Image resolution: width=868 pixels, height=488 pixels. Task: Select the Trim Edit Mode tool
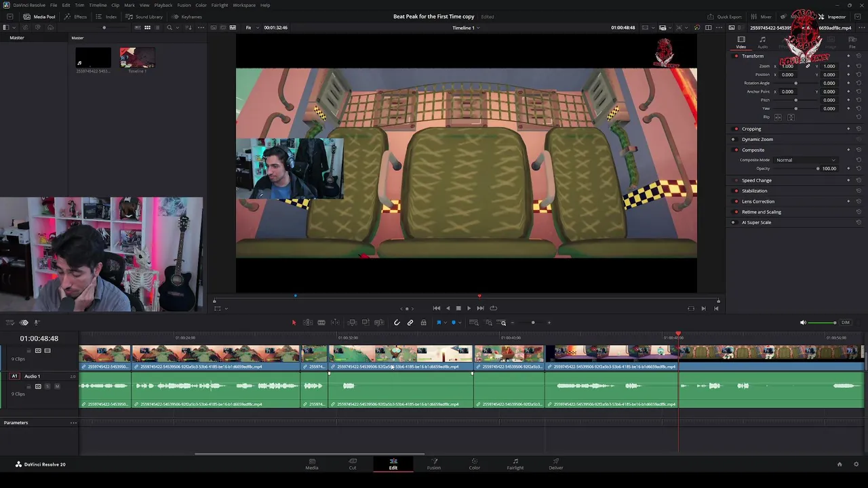coord(307,323)
